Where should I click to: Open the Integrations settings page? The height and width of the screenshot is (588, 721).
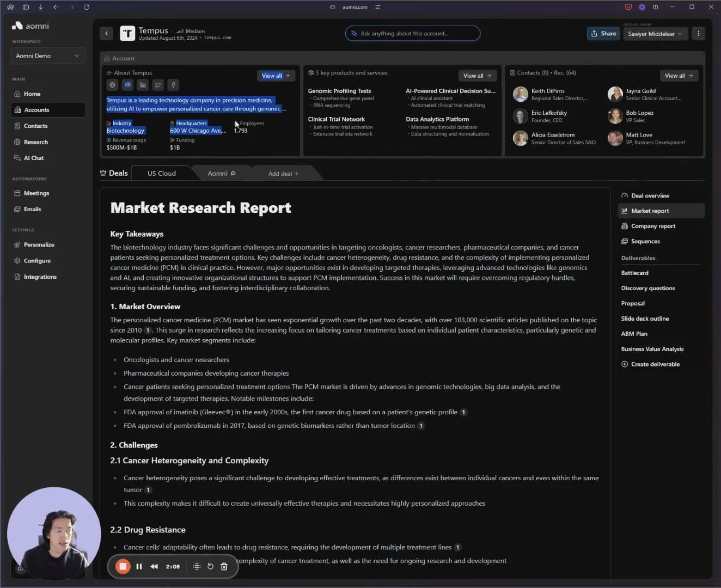coord(40,277)
